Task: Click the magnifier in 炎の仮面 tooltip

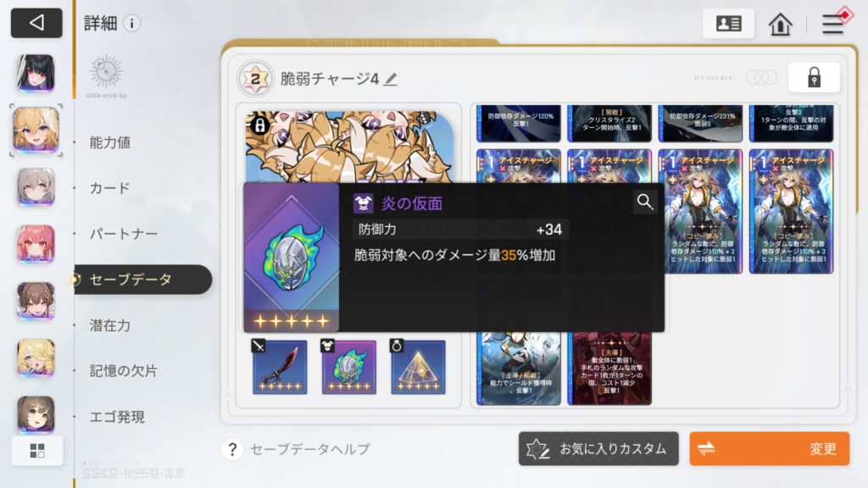Action: click(x=645, y=202)
